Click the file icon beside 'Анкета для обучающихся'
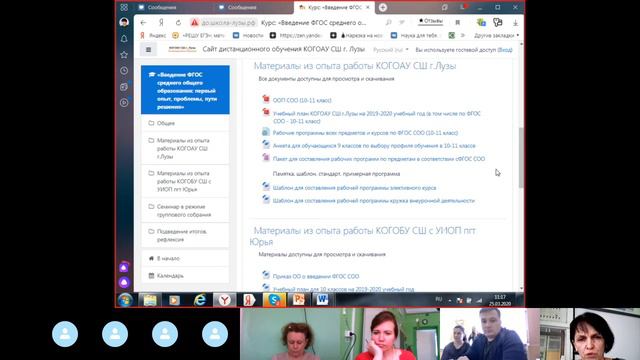The height and width of the screenshot is (360, 640). (266, 144)
